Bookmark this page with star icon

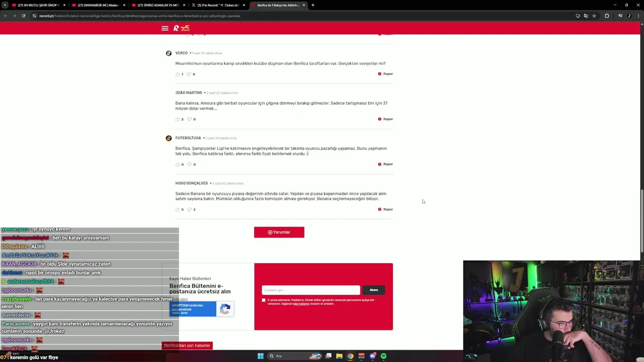[x=594, y=16]
